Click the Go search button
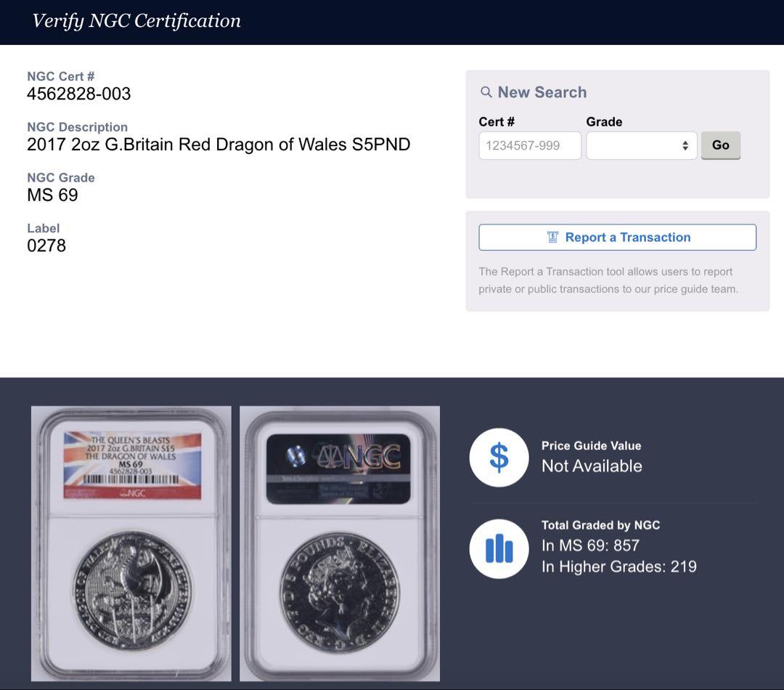Viewport: 784px width, 690px height. point(721,145)
